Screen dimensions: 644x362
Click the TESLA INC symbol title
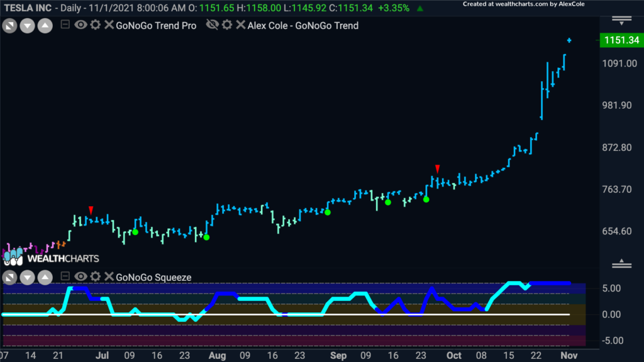(x=28, y=8)
